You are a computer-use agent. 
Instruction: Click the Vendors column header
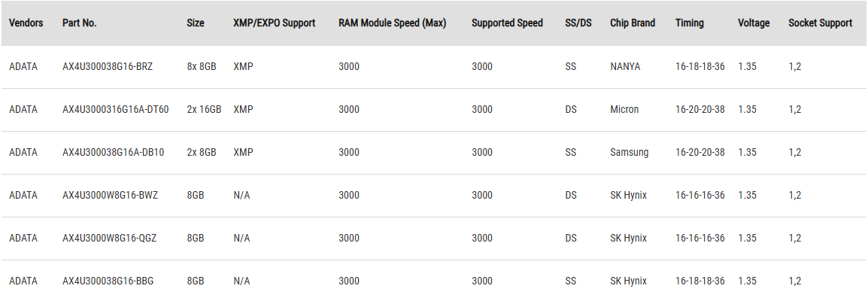point(26,23)
